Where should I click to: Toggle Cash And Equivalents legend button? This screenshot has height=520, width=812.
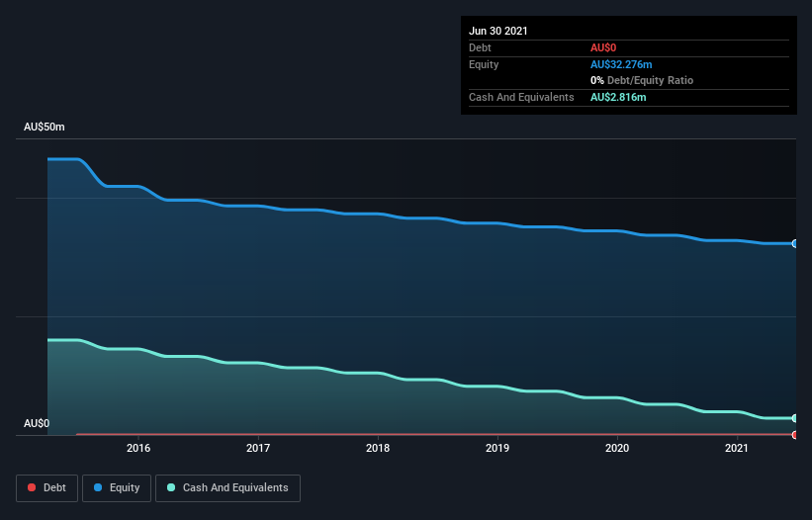[x=227, y=488]
